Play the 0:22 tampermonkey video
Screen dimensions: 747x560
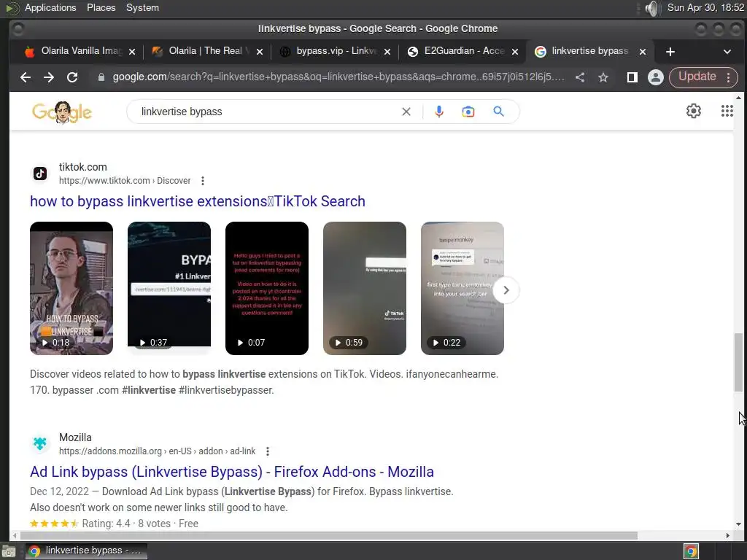(462, 288)
